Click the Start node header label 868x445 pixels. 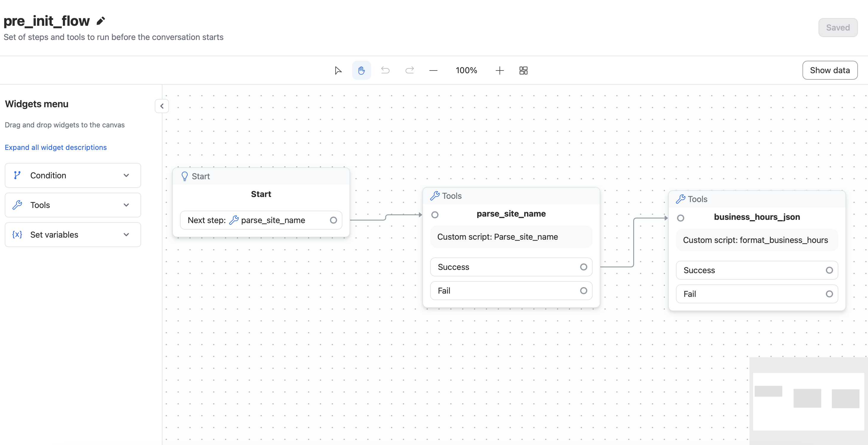pyautogui.click(x=201, y=176)
